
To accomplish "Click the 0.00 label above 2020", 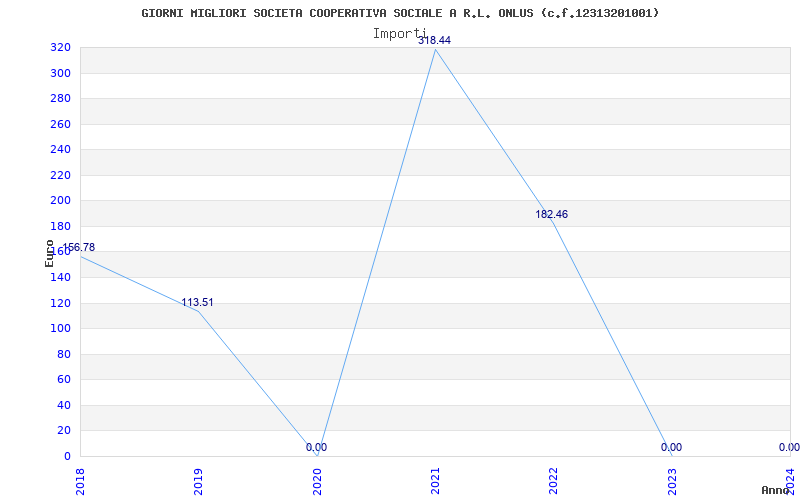I will [316, 447].
